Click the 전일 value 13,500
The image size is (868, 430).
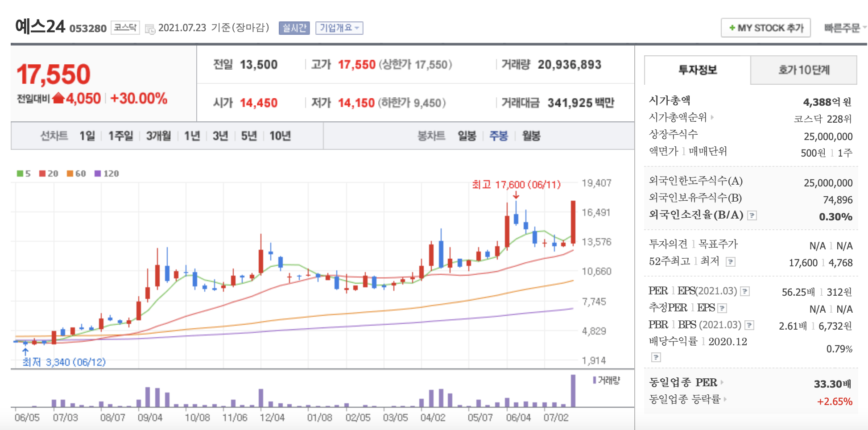click(259, 65)
